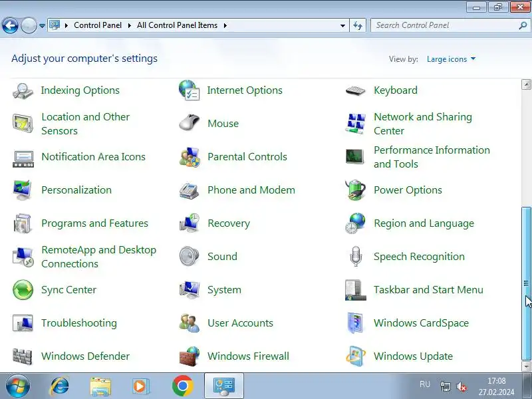This screenshot has height=399, width=532.
Task: Click the Personalization link
Action: click(76, 190)
